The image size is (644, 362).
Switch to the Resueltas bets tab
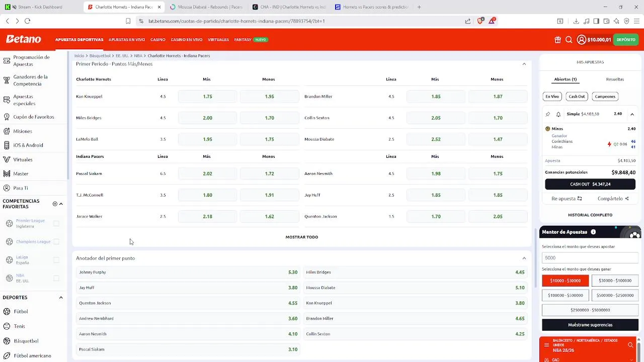pos(615,79)
